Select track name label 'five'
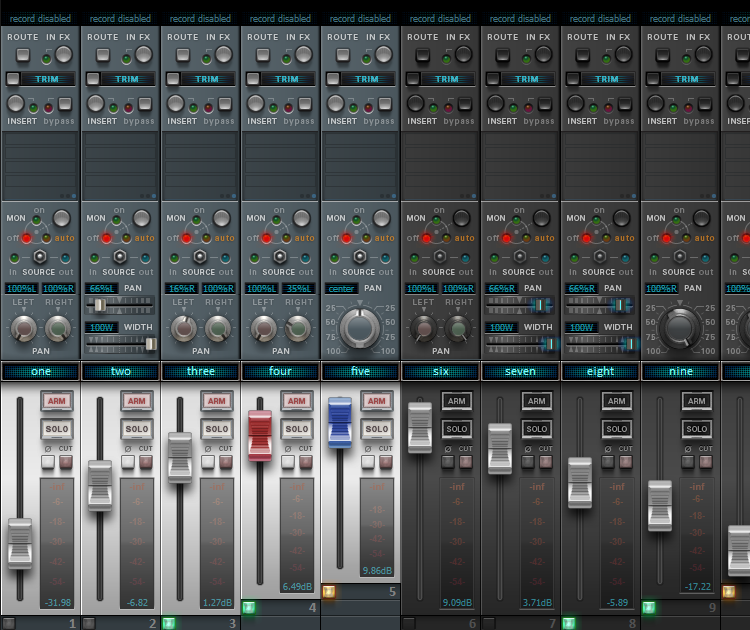This screenshot has height=630, width=750. pos(360,371)
